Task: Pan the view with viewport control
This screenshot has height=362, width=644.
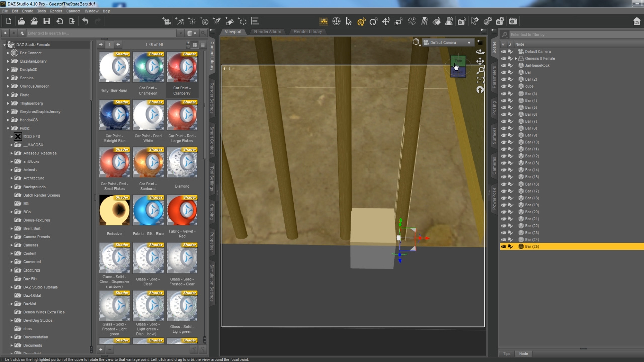Action: 480,61
